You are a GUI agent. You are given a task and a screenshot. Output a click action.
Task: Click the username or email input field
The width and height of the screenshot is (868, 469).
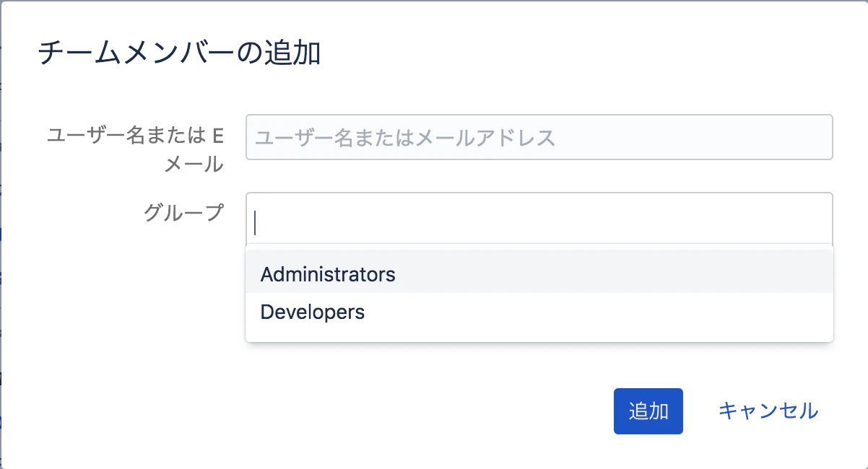539,137
